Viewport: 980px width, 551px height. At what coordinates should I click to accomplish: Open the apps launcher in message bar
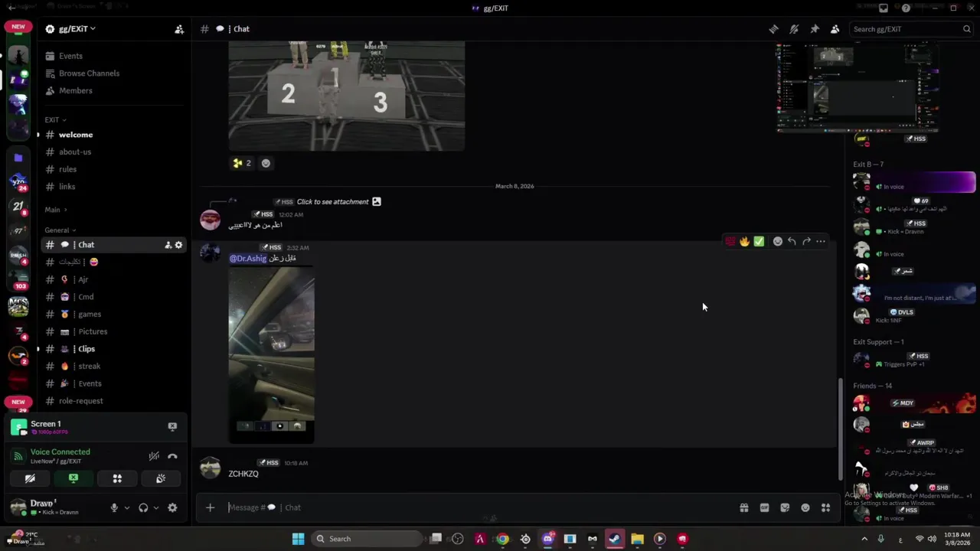(x=825, y=507)
